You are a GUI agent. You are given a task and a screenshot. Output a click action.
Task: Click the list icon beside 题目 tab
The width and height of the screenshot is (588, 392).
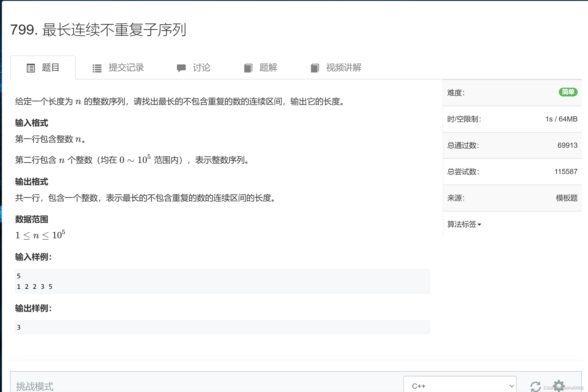(x=31, y=68)
